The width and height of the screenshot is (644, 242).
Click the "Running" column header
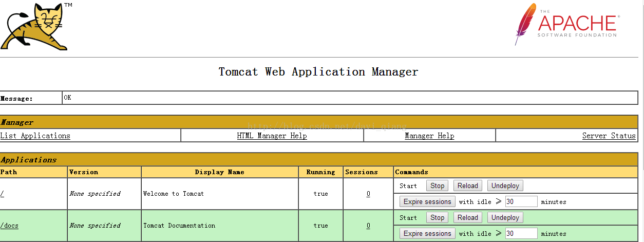[x=320, y=172]
